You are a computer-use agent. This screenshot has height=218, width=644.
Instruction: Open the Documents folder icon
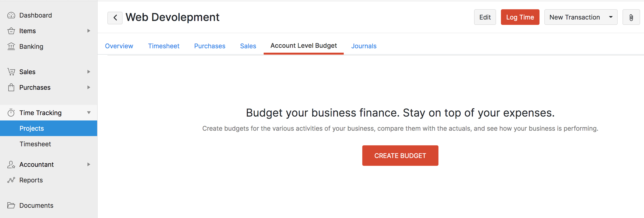pyautogui.click(x=11, y=205)
